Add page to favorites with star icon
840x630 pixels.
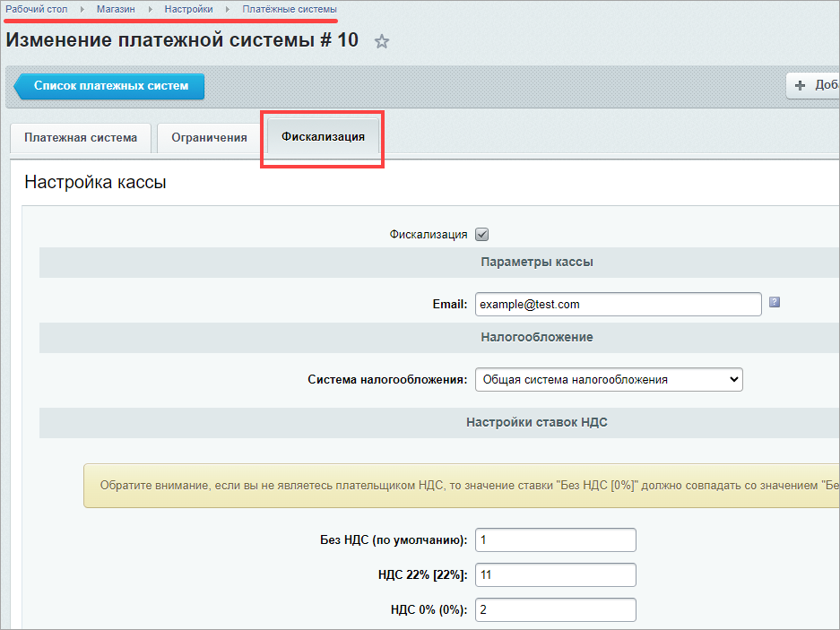point(382,42)
